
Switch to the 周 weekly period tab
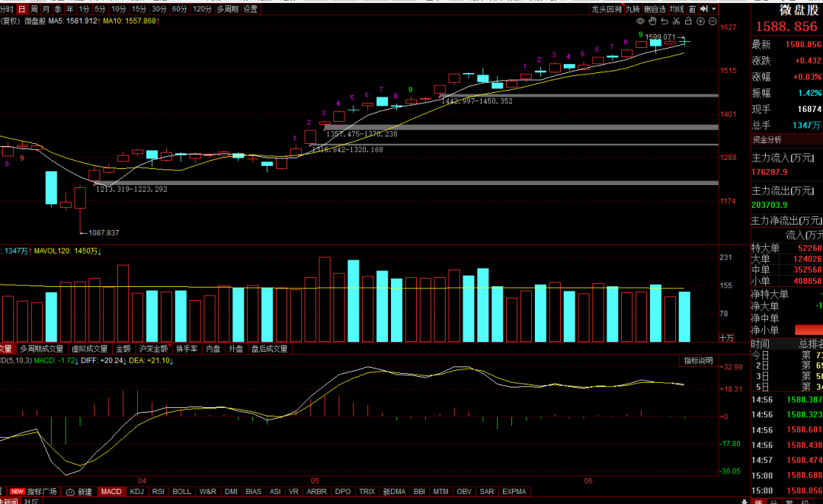pos(34,9)
